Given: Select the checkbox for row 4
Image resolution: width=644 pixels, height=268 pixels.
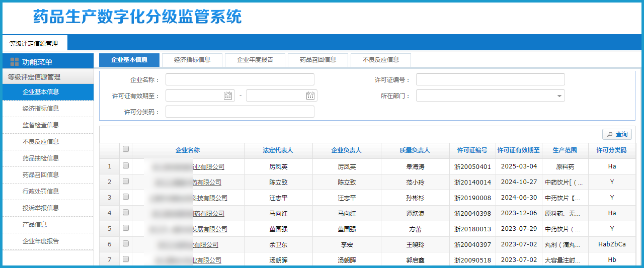Looking at the screenshot, I should (126, 212).
